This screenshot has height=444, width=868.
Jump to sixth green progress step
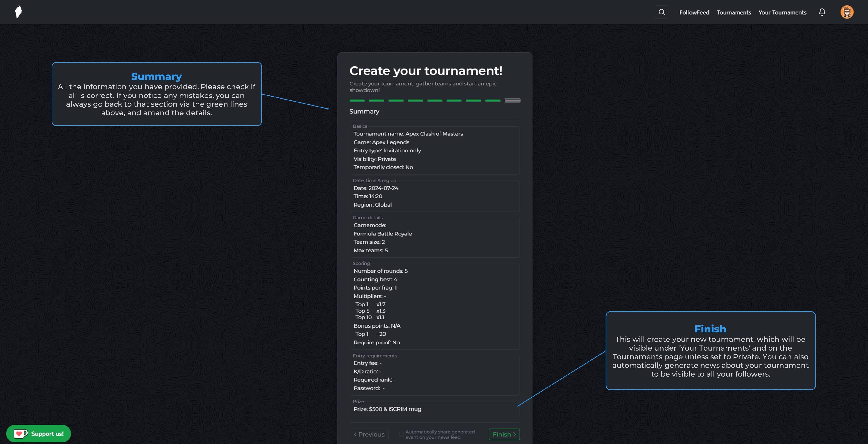454,100
